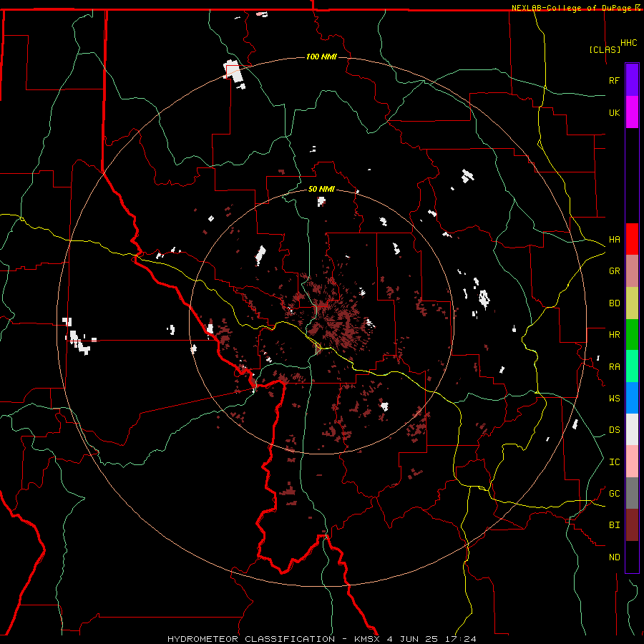Select the pink GR legend swatch
Image resolution: width=644 pixels, height=644 pixels.
point(632,271)
